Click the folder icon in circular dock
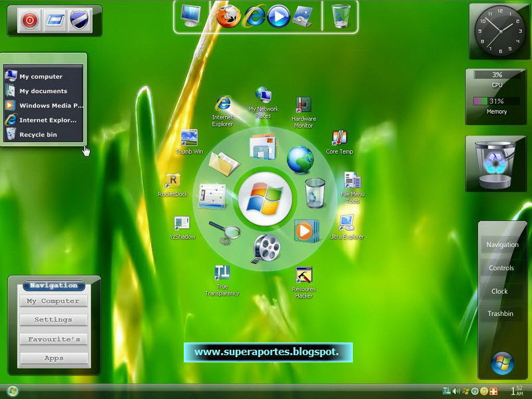 (224, 164)
